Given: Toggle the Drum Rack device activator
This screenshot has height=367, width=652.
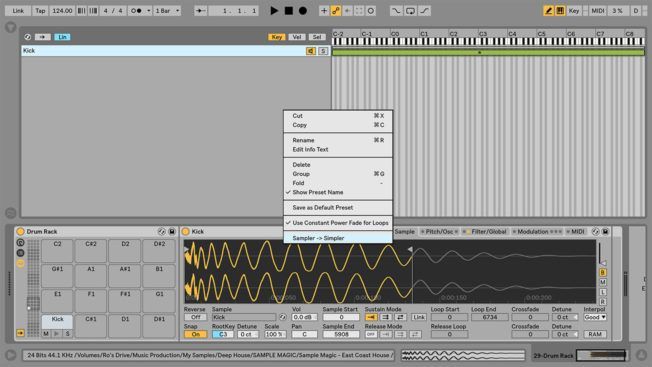Looking at the screenshot, I should point(20,232).
